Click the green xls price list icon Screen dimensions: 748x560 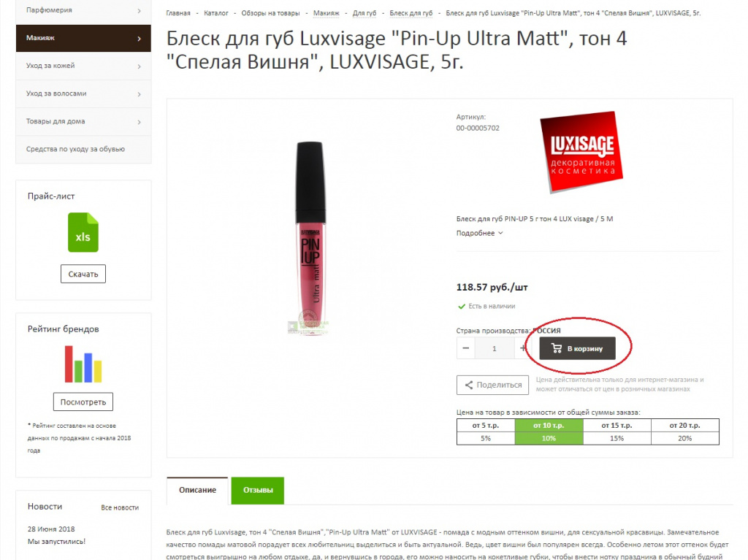pos(83,232)
